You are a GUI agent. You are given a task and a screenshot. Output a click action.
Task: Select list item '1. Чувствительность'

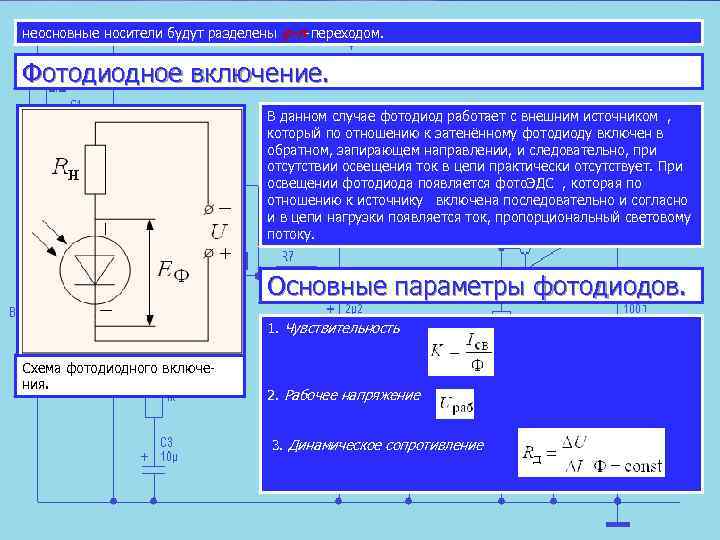(333, 328)
